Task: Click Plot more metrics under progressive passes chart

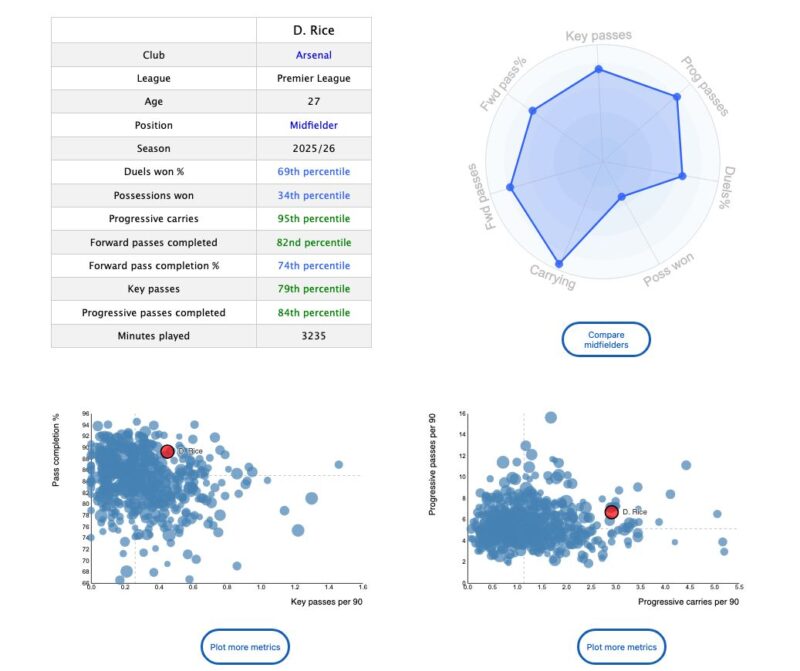Action: pos(621,647)
